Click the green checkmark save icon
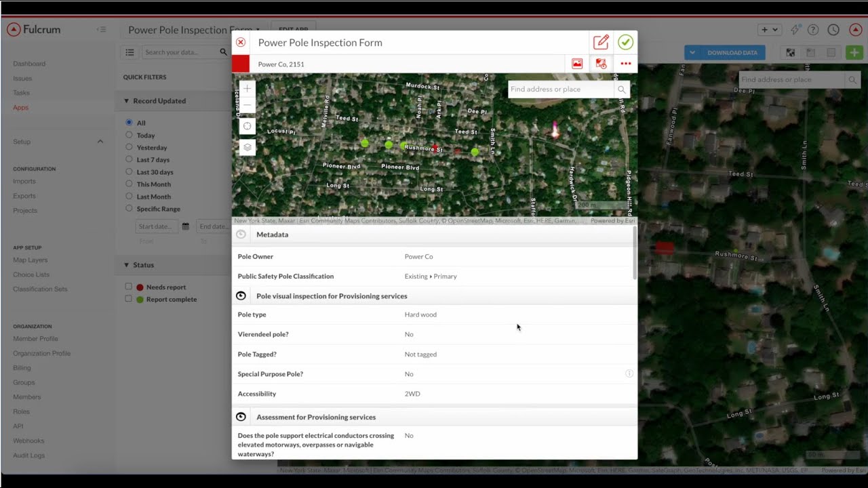The height and width of the screenshot is (488, 868). coord(625,42)
